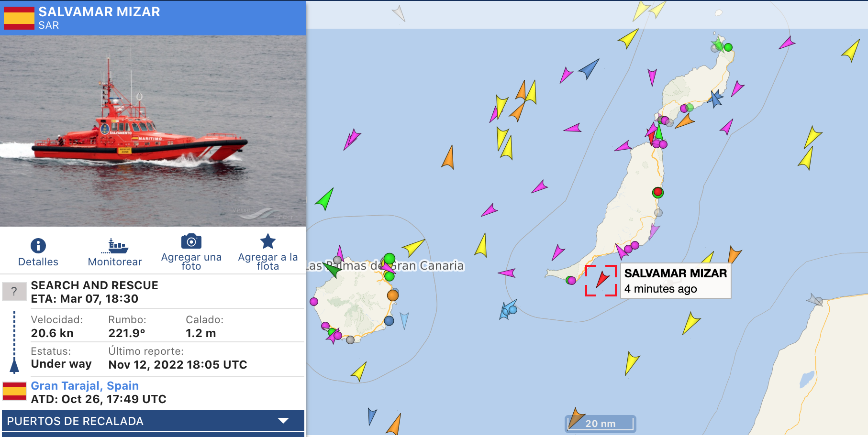Click the Las Palmas de Gran Canaria label

(x=385, y=266)
